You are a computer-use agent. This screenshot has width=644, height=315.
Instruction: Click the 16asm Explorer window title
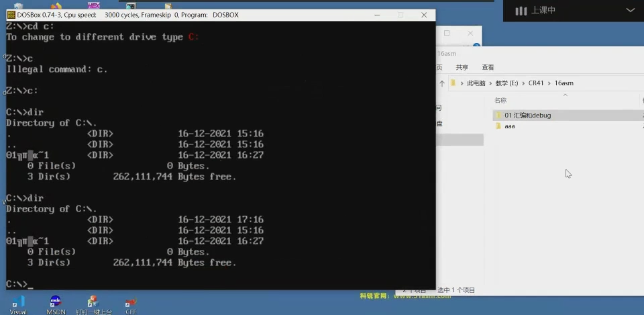pyautogui.click(x=447, y=54)
